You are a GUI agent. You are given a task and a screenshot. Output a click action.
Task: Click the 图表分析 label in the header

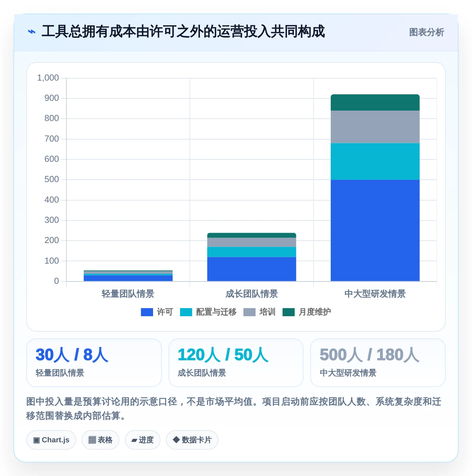426,32
